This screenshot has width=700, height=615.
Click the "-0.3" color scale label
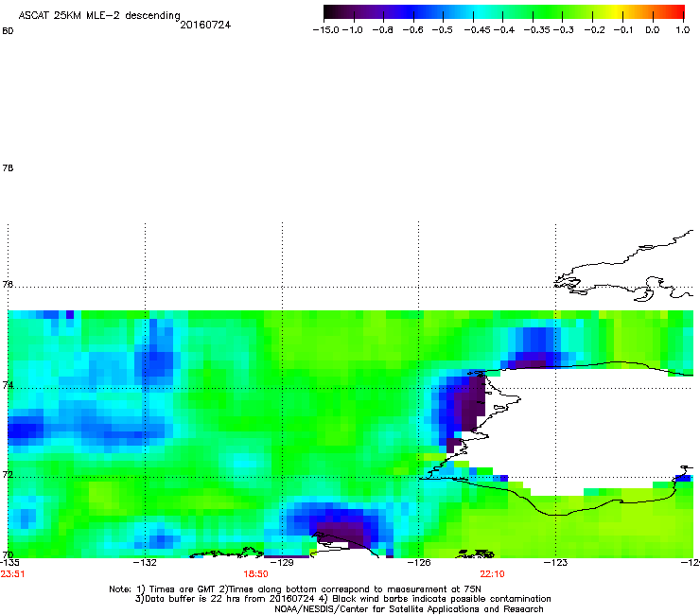pyautogui.click(x=564, y=30)
